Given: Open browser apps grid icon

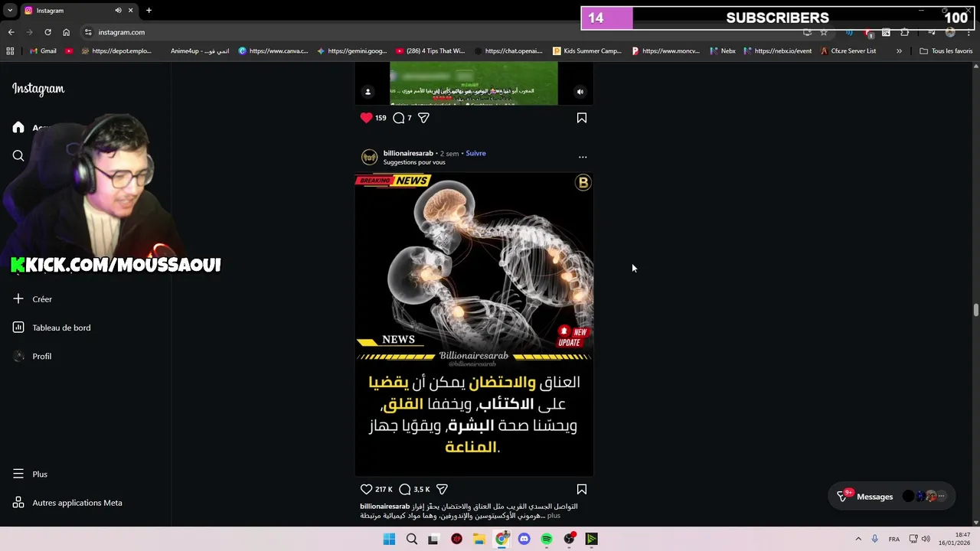Looking at the screenshot, I should tap(10, 51).
